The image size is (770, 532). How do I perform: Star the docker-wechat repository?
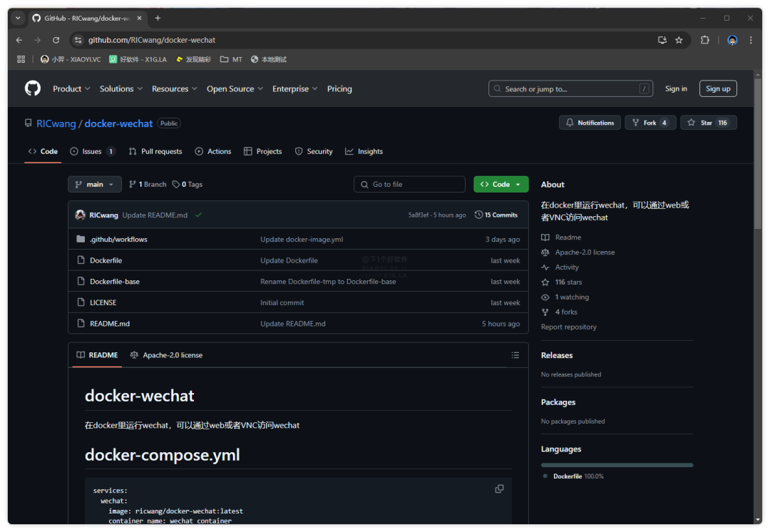(708, 123)
